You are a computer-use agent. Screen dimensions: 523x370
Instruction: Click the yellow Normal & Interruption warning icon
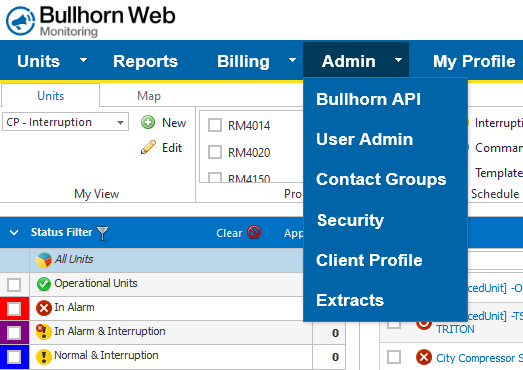[x=44, y=356]
